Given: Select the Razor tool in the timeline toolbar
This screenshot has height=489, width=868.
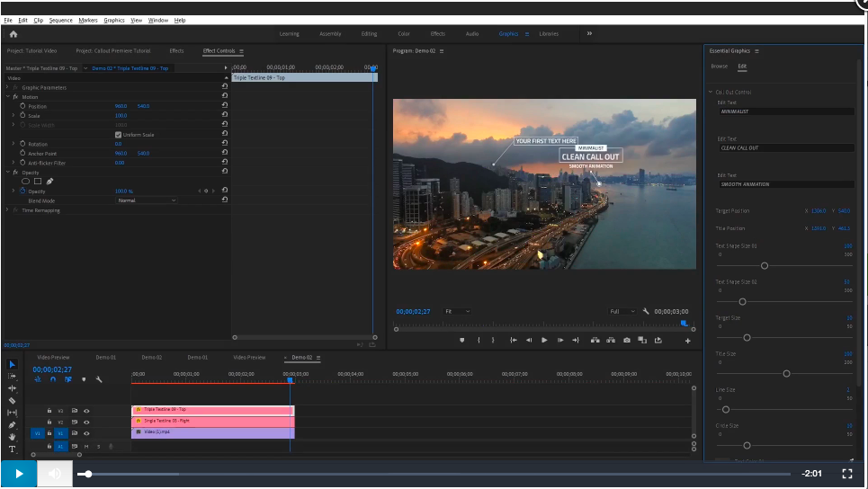Looking at the screenshot, I should click(x=13, y=401).
